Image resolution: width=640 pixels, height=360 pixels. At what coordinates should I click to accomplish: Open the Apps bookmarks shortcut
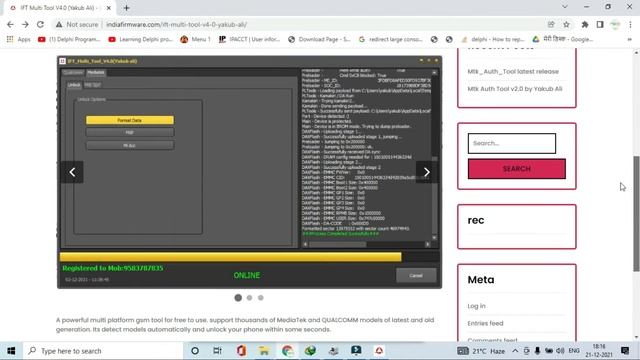[x=18, y=39]
